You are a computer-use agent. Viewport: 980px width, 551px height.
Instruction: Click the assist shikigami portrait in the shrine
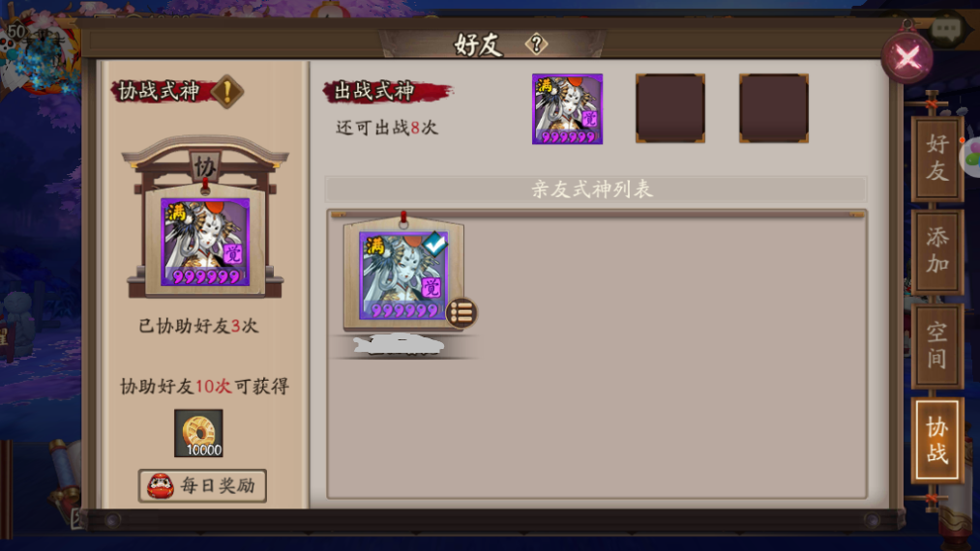click(205, 242)
